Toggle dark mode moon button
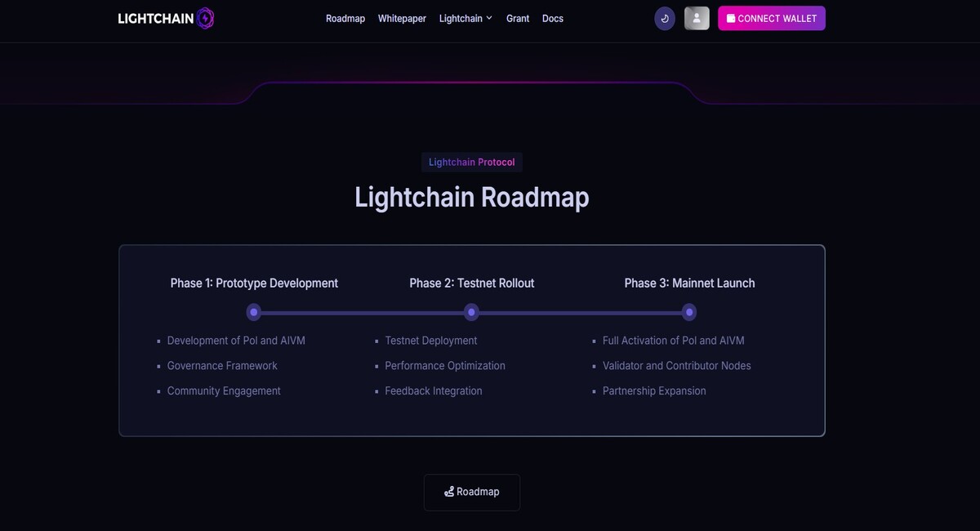Image resolution: width=980 pixels, height=531 pixels. (x=665, y=19)
